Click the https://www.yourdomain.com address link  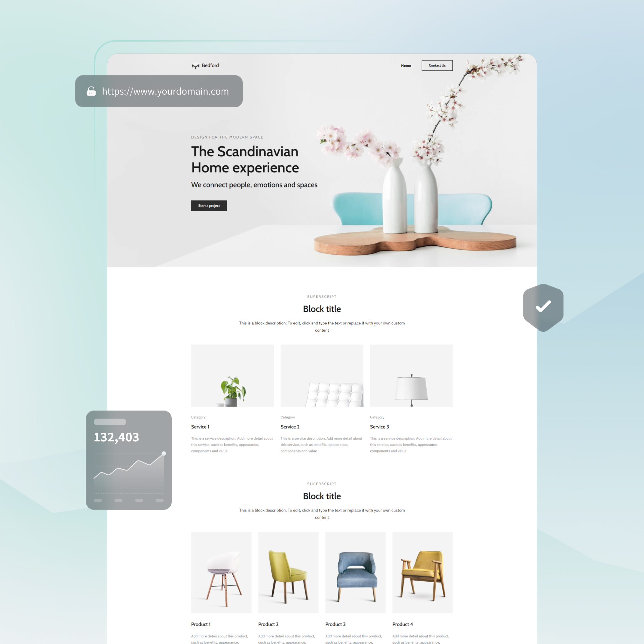tap(166, 92)
